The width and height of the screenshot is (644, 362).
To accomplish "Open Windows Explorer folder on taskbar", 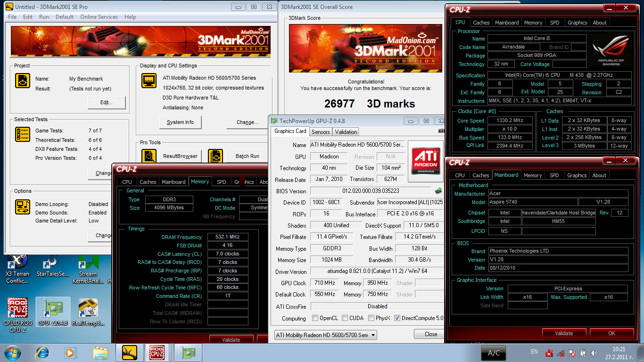I will pyautogui.click(x=100, y=352).
